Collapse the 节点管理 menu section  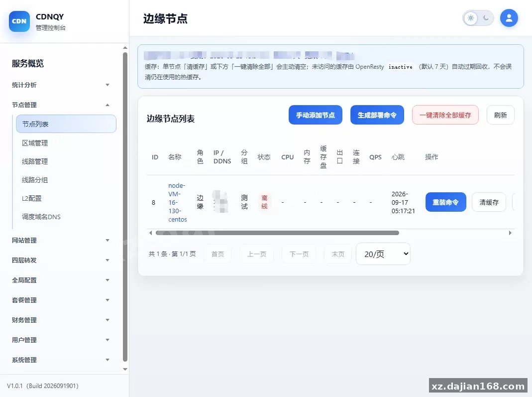pyautogui.click(x=61, y=105)
